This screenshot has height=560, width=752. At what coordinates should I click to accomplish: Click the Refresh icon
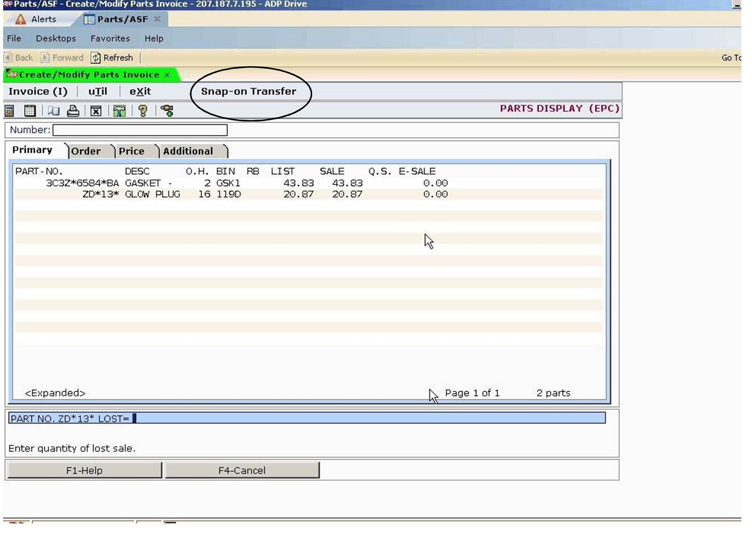[113, 58]
